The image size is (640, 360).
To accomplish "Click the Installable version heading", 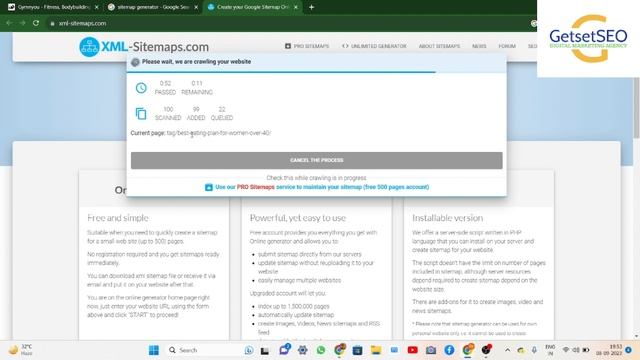I will point(447,218).
